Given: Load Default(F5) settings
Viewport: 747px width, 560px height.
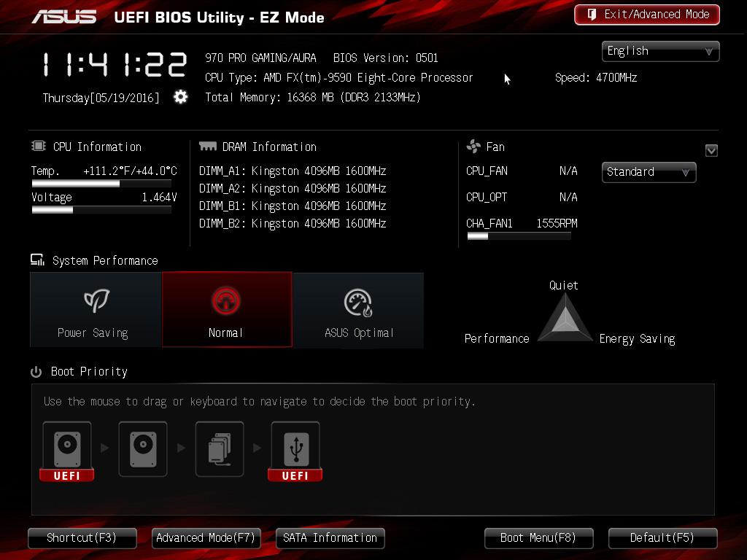Looking at the screenshot, I should (662, 538).
